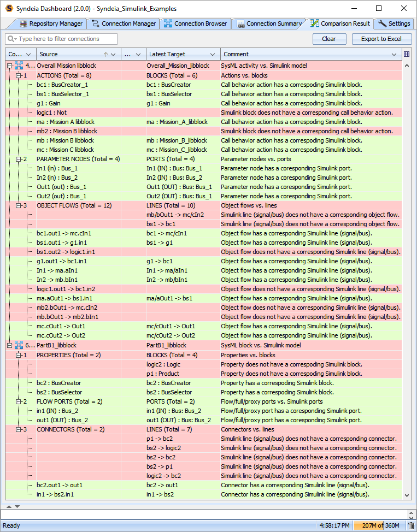Open Connection Summary tab
The height and width of the screenshot is (532, 417).
[269, 23]
